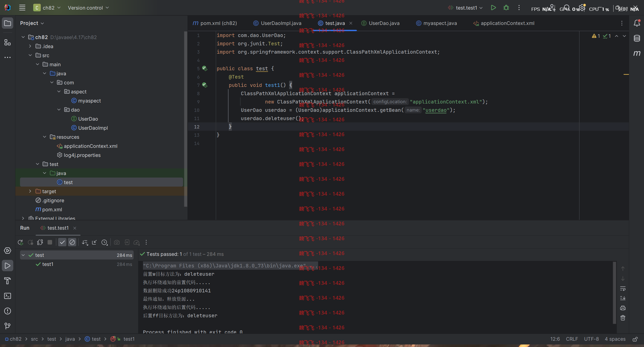Viewport: 644px width, 347px height.
Task: Open Run tool window more options
Action: click(146, 242)
